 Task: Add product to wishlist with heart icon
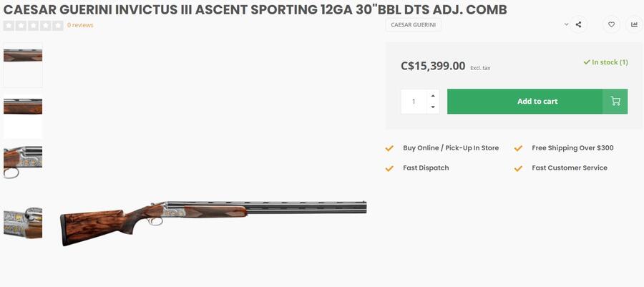point(612,24)
